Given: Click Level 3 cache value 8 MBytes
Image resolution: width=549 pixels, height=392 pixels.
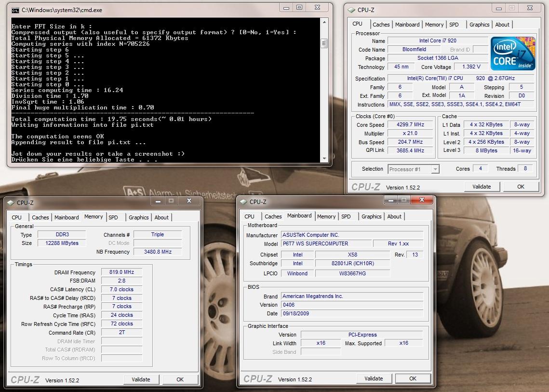Looking at the screenshot, I should tap(486, 150).
